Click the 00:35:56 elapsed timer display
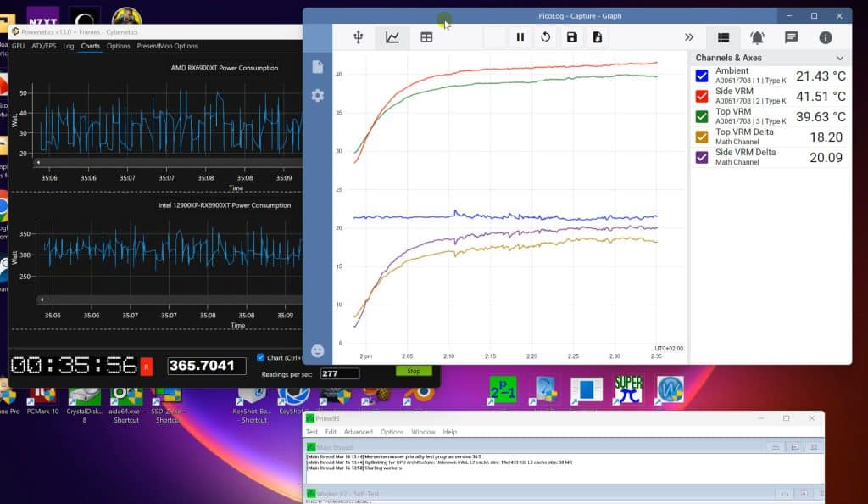This screenshot has height=504, width=868. click(x=74, y=366)
